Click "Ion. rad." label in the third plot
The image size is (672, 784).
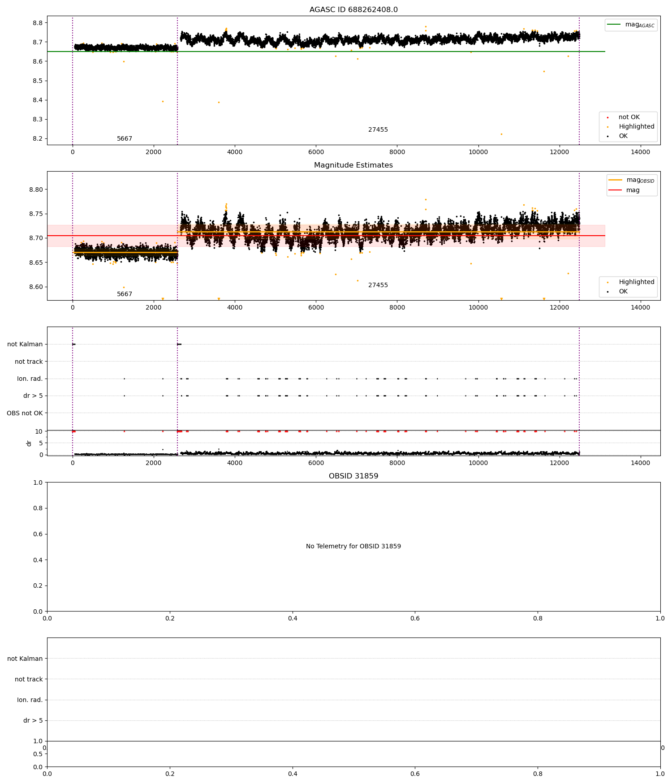(30, 379)
